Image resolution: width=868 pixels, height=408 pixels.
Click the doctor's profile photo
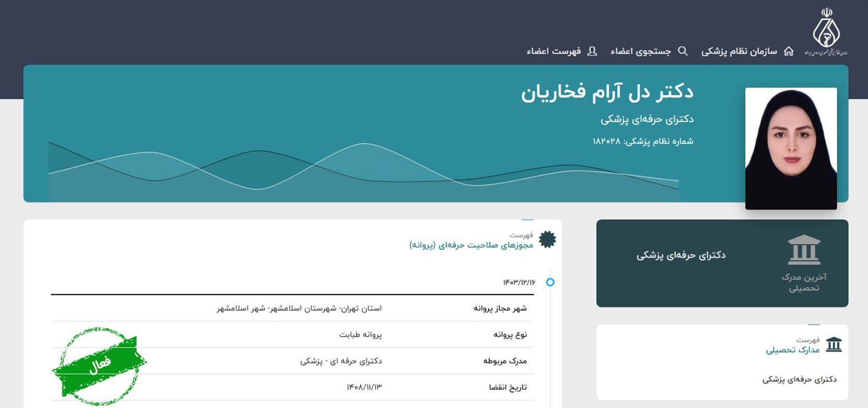pyautogui.click(x=791, y=149)
